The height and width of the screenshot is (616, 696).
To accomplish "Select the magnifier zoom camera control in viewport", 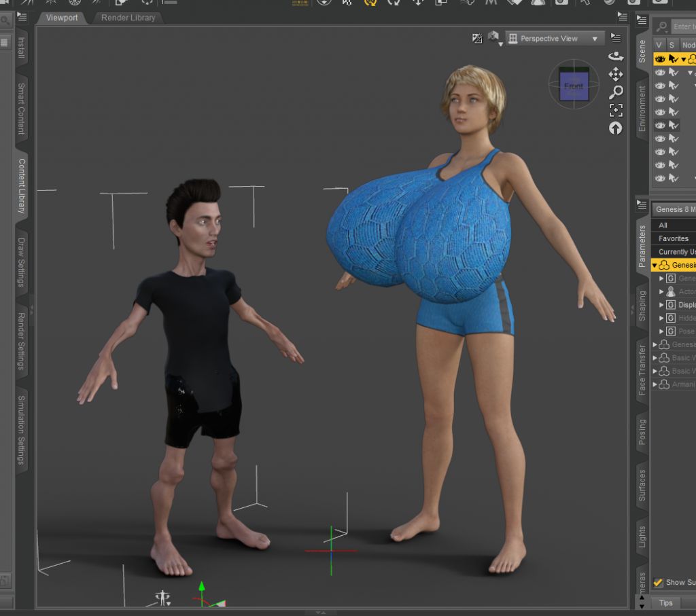I will pos(616,92).
